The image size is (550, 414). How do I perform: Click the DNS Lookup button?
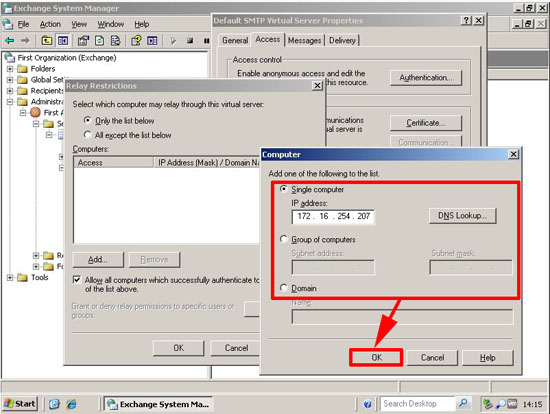(462, 215)
